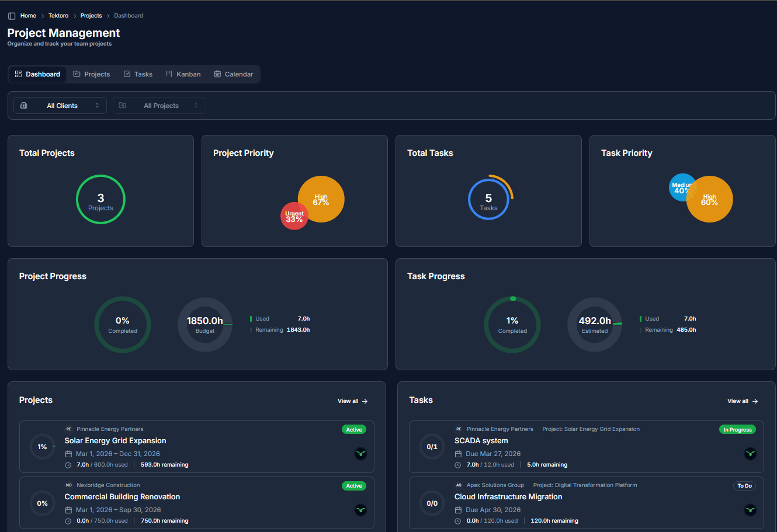The image size is (777, 532).
Task: Click View all in Tasks section
Action: click(x=742, y=401)
